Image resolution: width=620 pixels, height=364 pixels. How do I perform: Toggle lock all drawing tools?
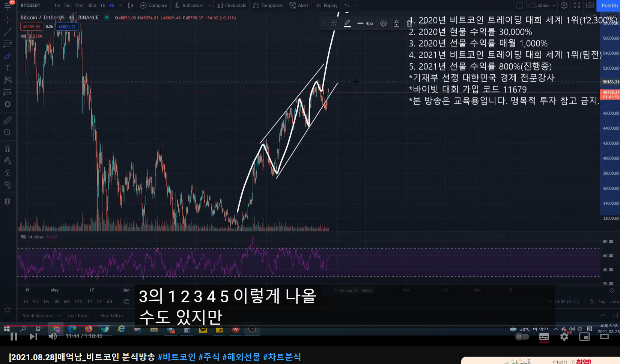click(x=8, y=173)
